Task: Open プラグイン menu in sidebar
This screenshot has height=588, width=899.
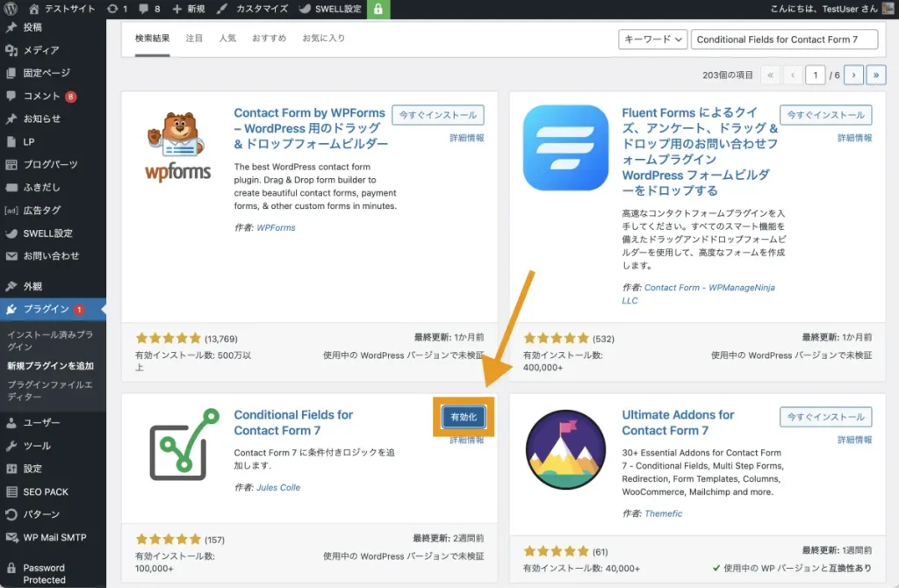Action: (46, 309)
